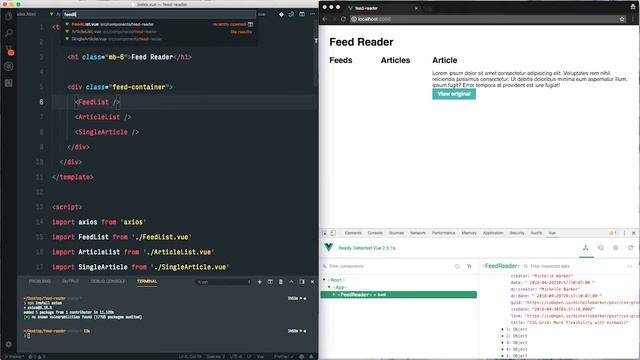The height and width of the screenshot is (360, 640).
Task: Open the FeedReader inspector more options
Action: coord(629,266)
